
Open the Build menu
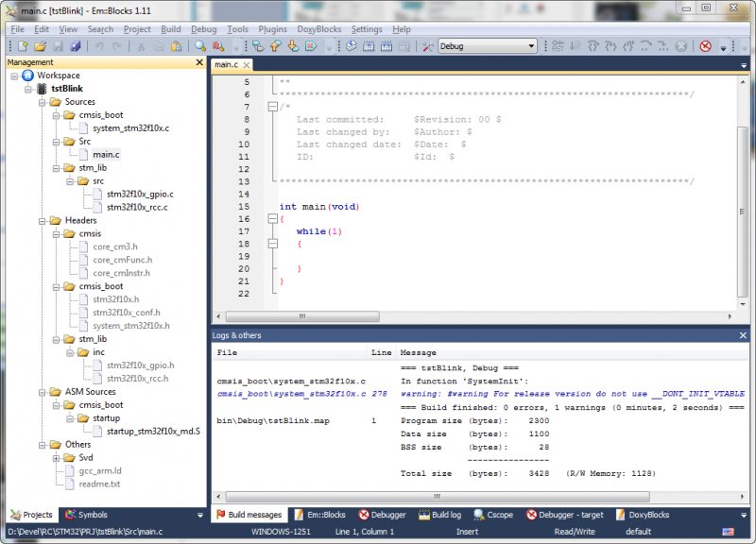(171, 29)
